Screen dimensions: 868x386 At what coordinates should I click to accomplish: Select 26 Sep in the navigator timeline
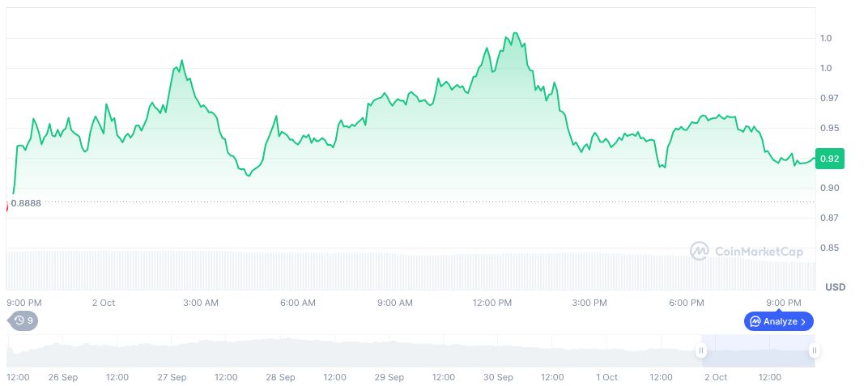tap(62, 377)
